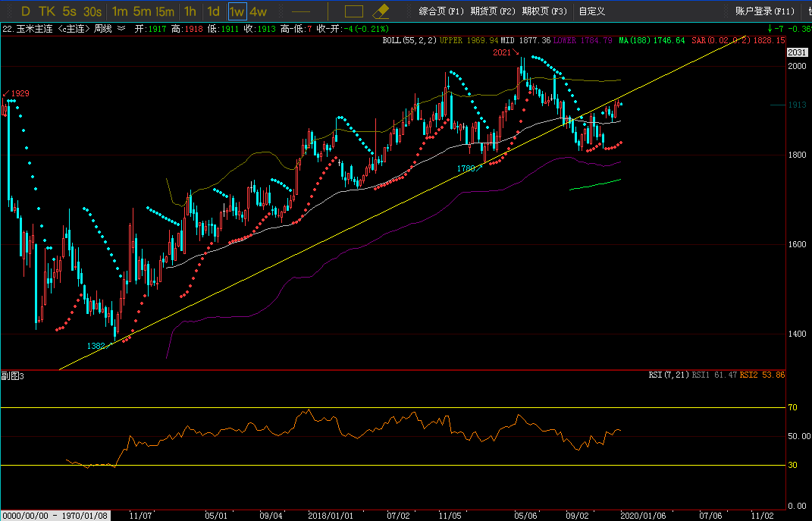Select the 5s timeframe

(69, 11)
